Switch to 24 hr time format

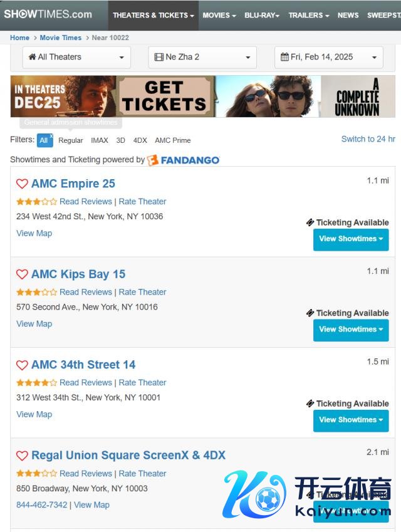tap(368, 139)
